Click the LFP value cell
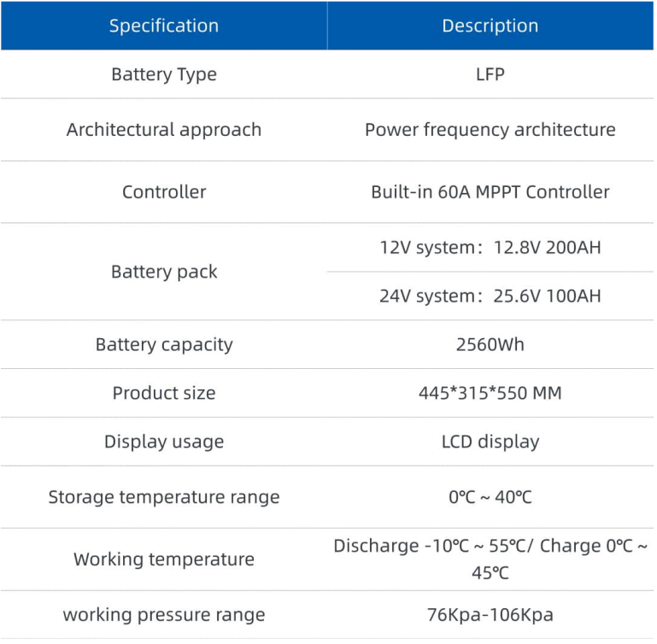Image resolution: width=657 pixels, height=644 pixels. tap(490, 74)
